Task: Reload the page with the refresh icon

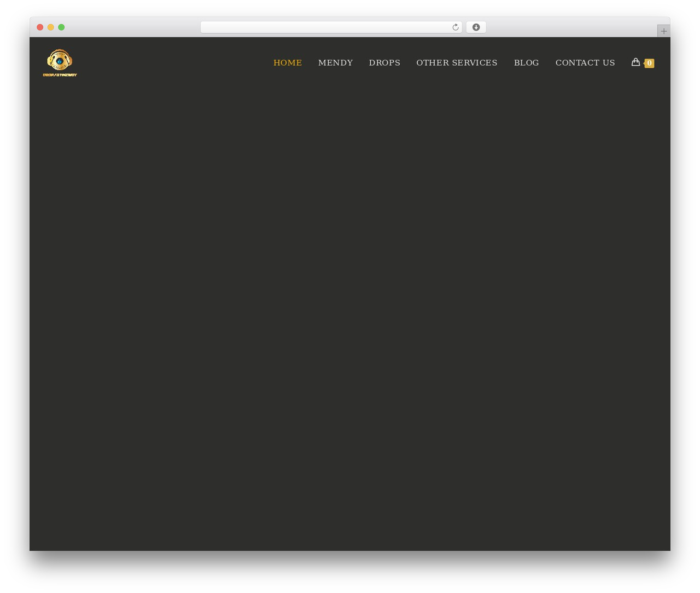Action: tap(456, 27)
